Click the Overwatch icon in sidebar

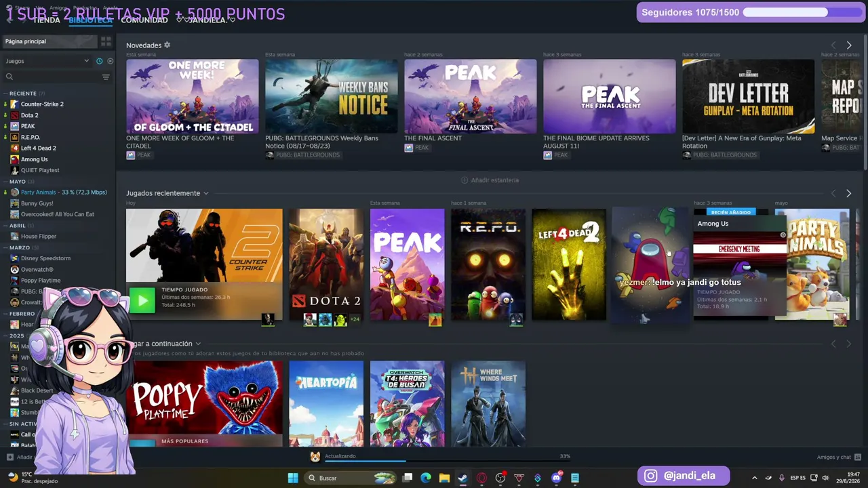(x=14, y=269)
